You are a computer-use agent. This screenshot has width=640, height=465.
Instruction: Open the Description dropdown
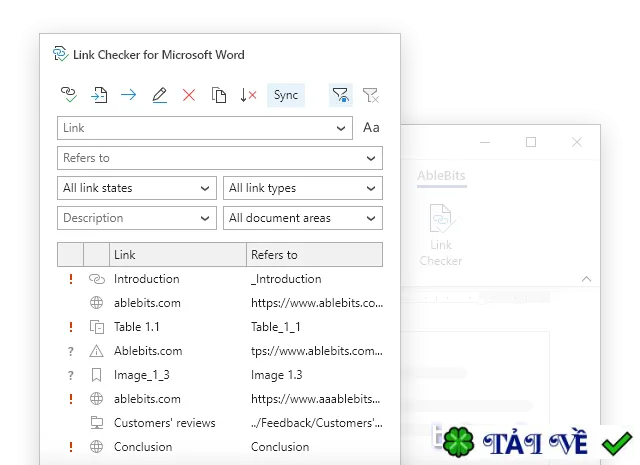click(137, 218)
